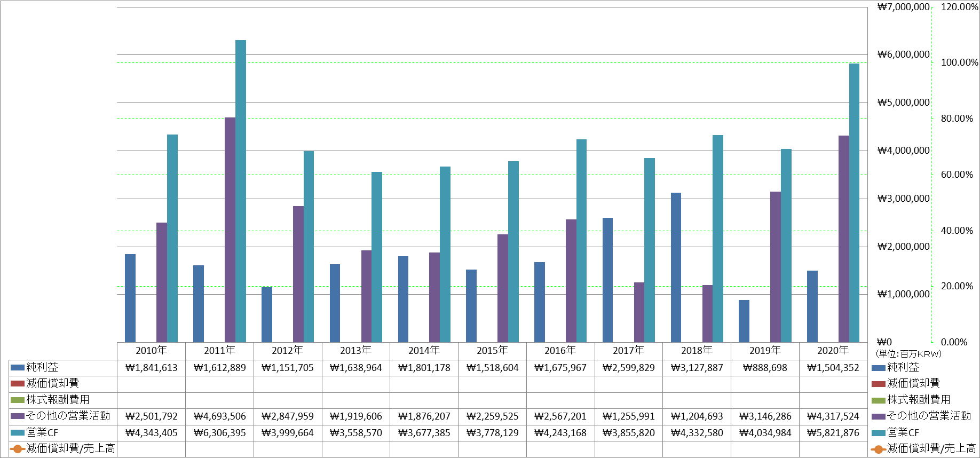The width and height of the screenshot is (980, 458).
Task: Click the 2016年 axis label
Action: [560, 350]
